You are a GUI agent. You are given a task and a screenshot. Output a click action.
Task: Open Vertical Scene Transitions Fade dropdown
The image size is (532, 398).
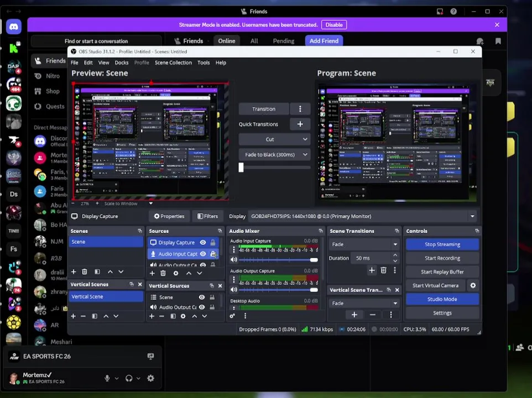tap(364, 303)
